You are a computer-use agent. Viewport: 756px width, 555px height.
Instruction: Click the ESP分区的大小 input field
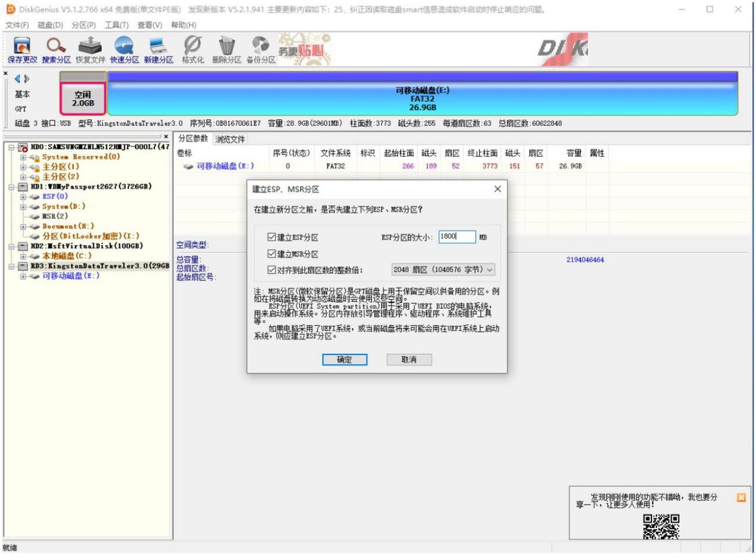(x=457, y=236)
